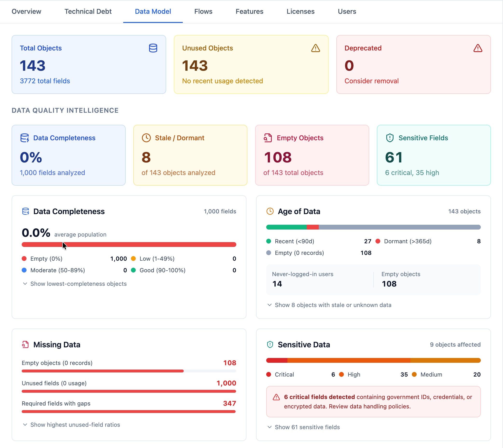Click the warning triangle on Unused Objects card
503x448 pixels.
point(315,48)
